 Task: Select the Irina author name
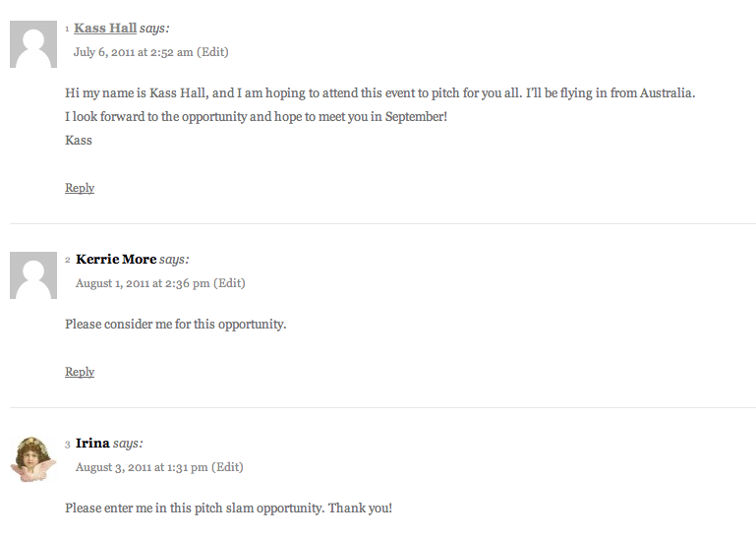click(x=92, y=443)
